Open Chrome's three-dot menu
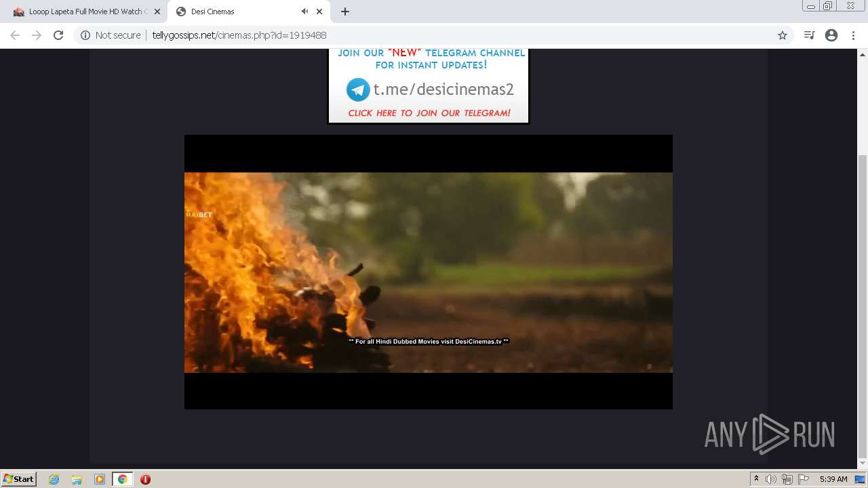Image resolution: width=868 pixels, height=488 pixels. click(853, 35)
